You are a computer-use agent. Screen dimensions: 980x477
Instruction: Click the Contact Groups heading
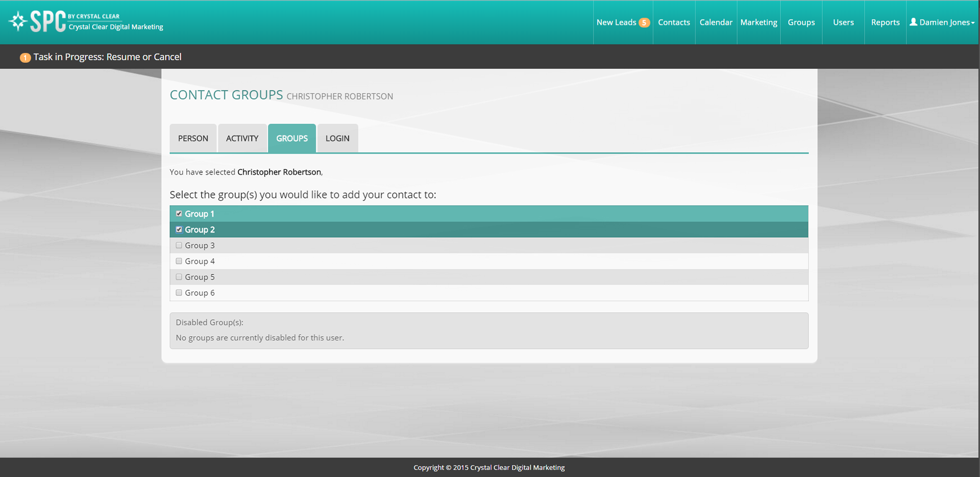[226, 95]
